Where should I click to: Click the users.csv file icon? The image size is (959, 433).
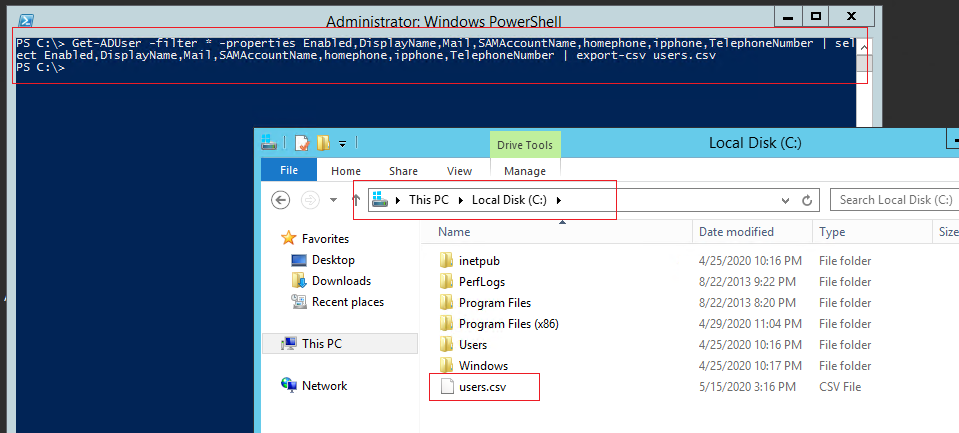[448, 387]
